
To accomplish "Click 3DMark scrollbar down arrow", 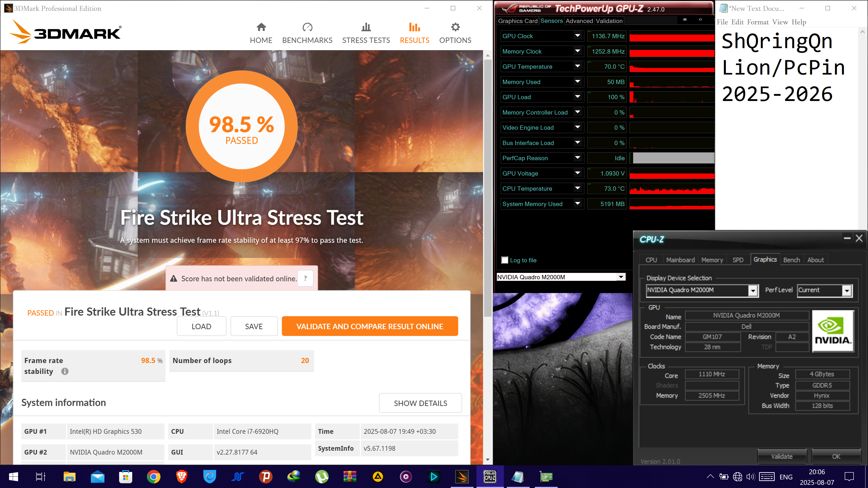I will [x=488, y=460].
